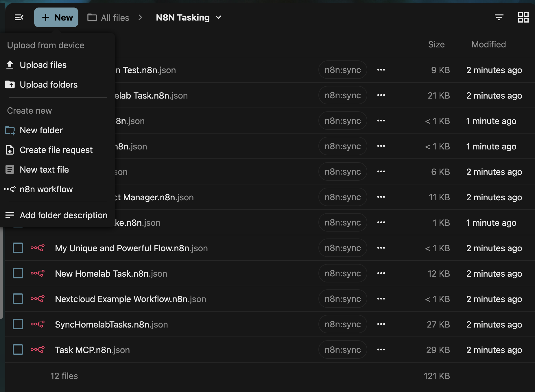Choose Upload files from menu
This screenshot has height=392, width=535.
[x=56, y=65]
